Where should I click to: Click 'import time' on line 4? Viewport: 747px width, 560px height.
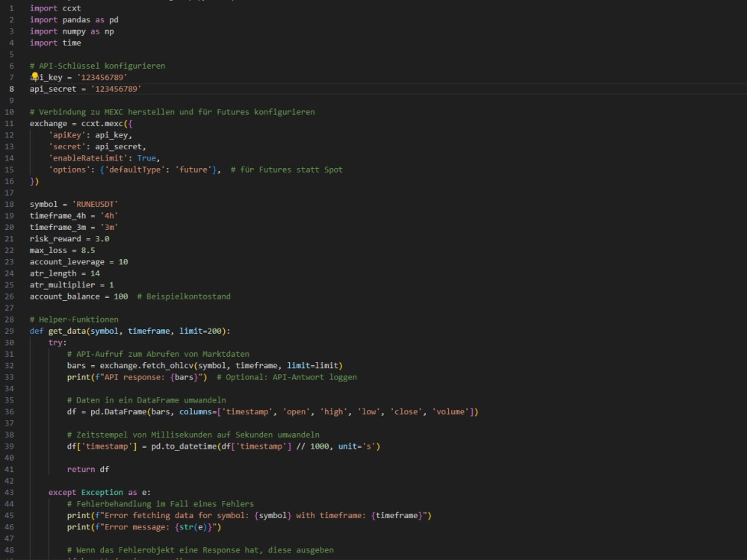(x=55, y=43)
